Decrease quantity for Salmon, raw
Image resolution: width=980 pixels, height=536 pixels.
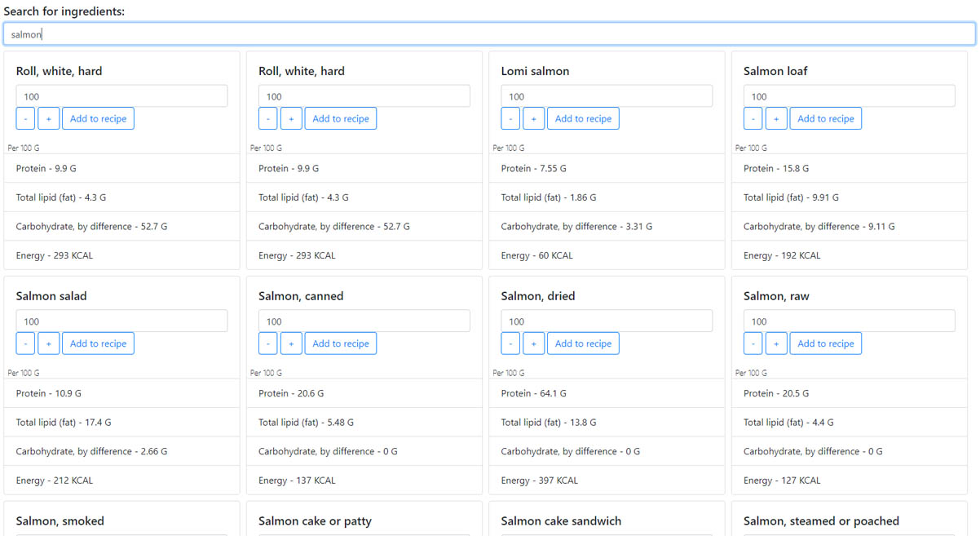[753, 343]
